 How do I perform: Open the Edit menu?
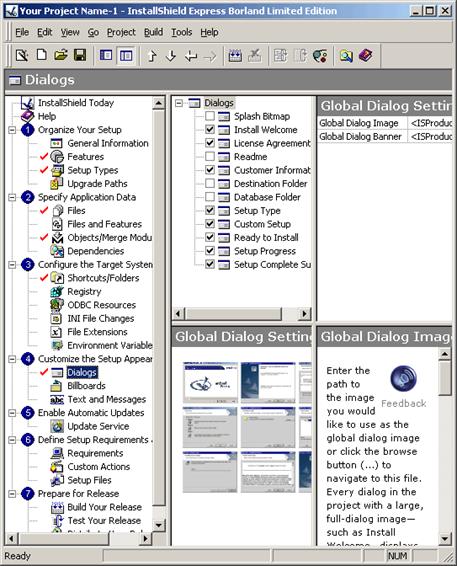click(x=45, y=32)
